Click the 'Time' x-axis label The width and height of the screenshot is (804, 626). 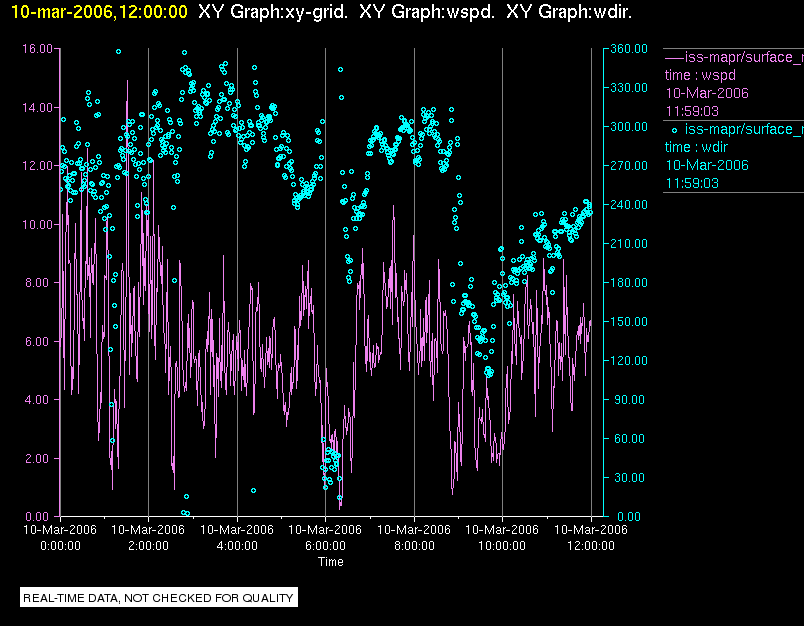click(330, 562)
